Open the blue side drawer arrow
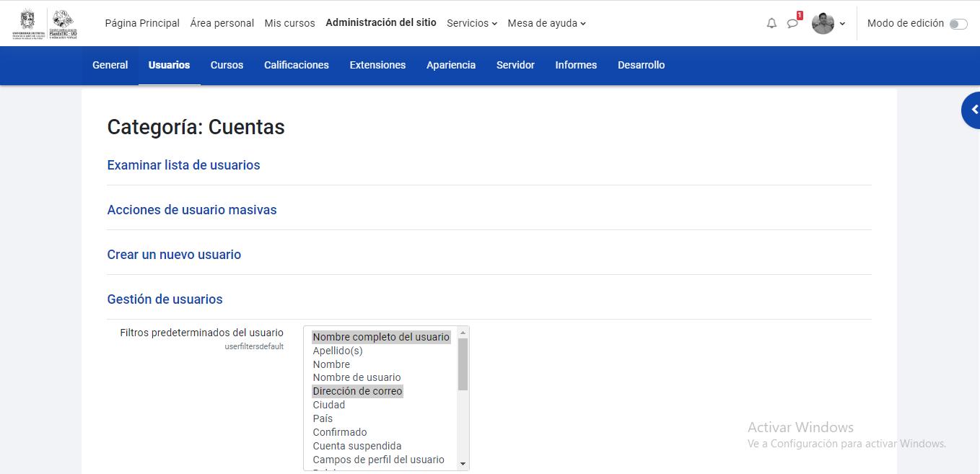Image resolution: width=980 pixels, height=474 pixels. tap(974, 110)
